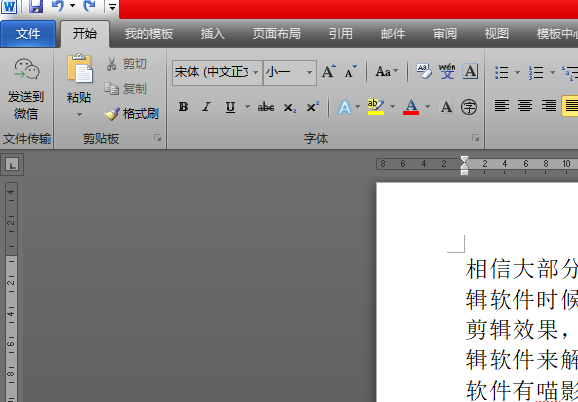578x402 pixels.
Task: Clear formatting with the eraser icon
Action: point(424,71)
